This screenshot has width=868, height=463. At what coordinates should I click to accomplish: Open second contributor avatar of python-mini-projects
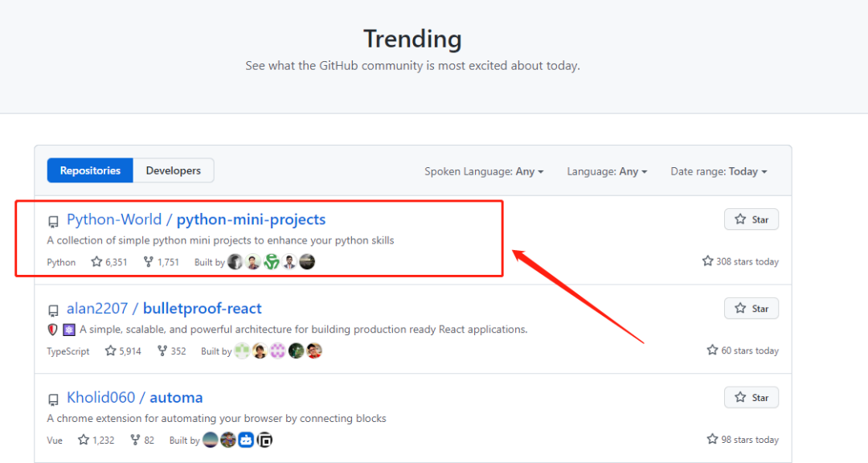click(253, 262)
